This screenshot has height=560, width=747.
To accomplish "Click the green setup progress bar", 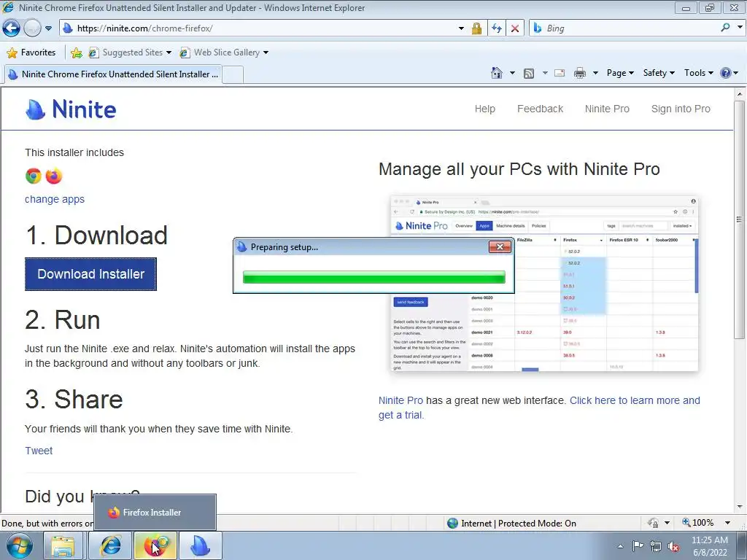I will 374,278.
